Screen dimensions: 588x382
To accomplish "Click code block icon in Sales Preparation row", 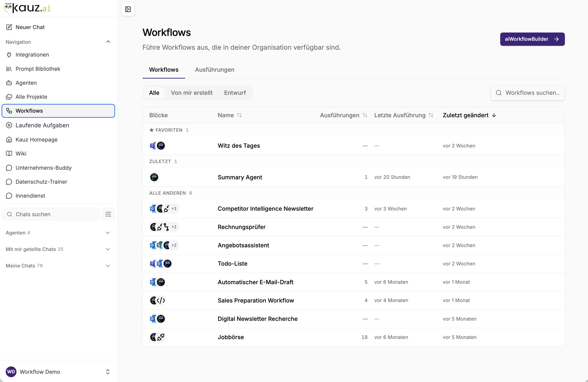I will point(161,300).
